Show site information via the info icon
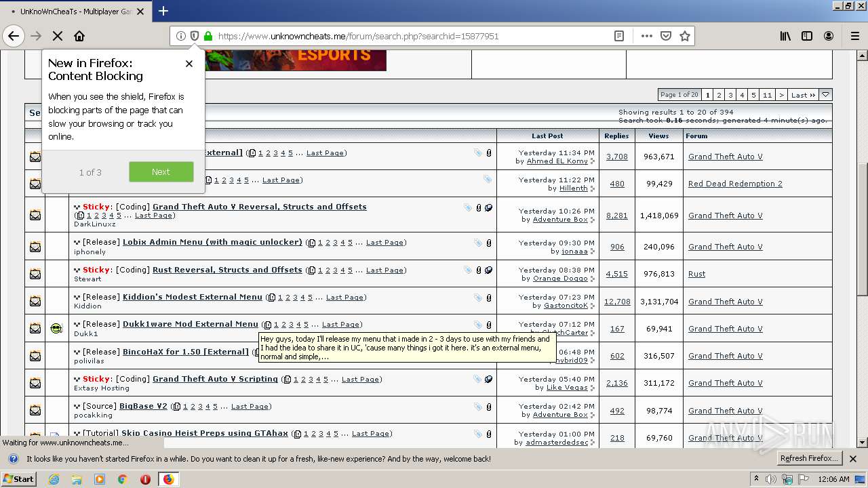Image resolution: width=868 pixels, height=488 pixels. 181,36
